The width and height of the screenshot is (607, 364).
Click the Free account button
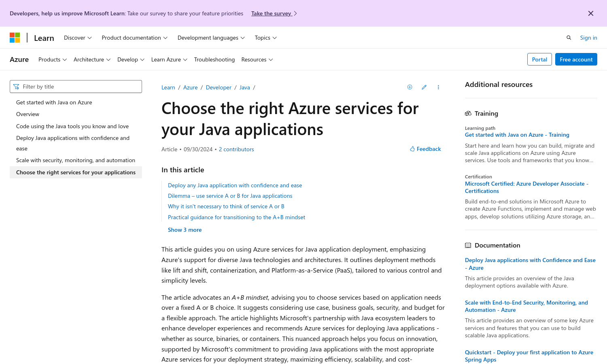[576, 59]
